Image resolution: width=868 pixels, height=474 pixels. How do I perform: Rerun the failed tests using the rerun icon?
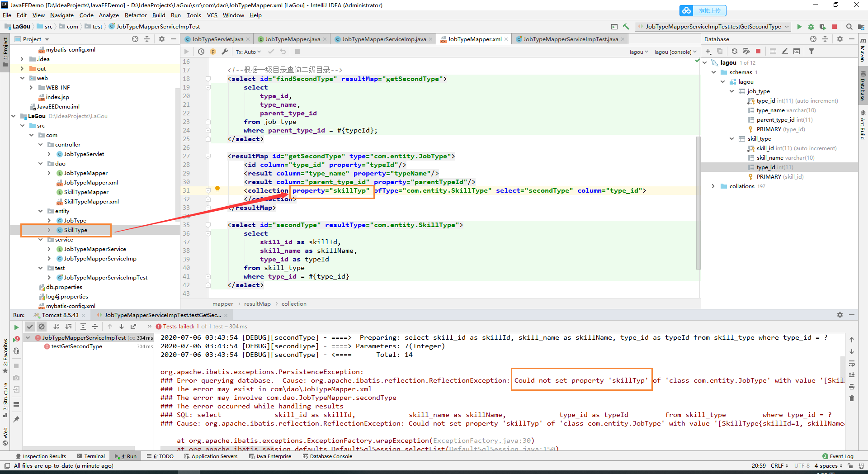click(16, 327)
